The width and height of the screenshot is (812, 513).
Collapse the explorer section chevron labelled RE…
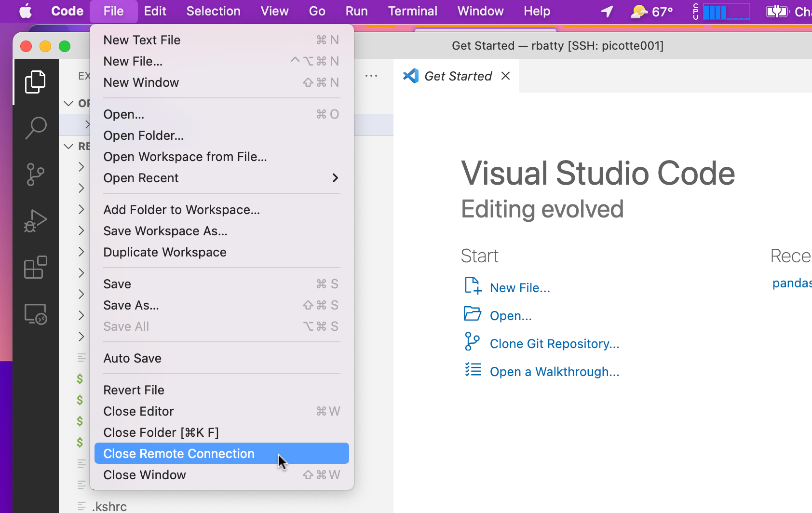click(x=69, y=146)
